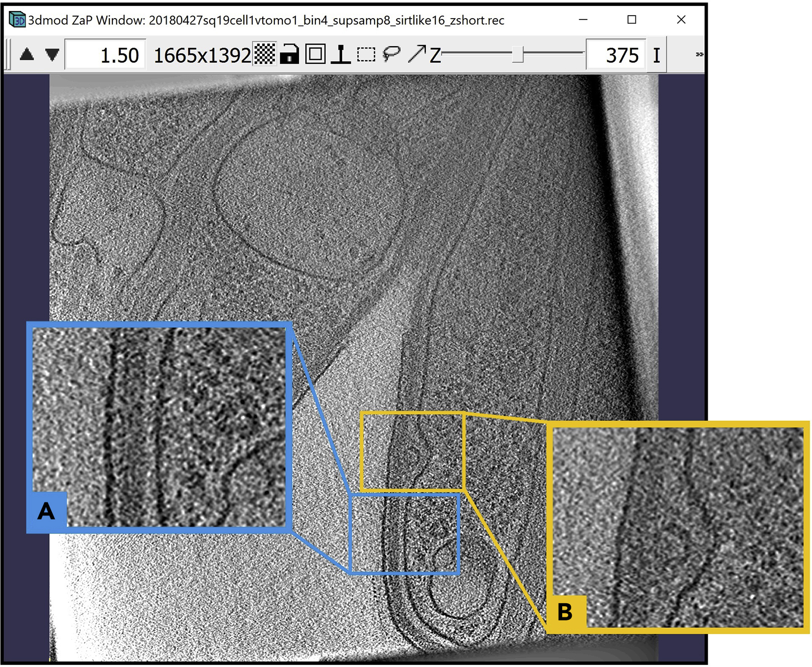Click the toolbar drag handle grip
Viewport: 812px width, 667px height.
pyautogui.click(x=8, y=54)
